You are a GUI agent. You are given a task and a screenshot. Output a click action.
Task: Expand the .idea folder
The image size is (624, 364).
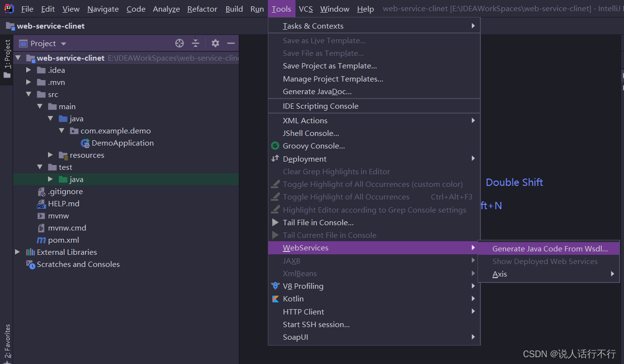(29, 70)
